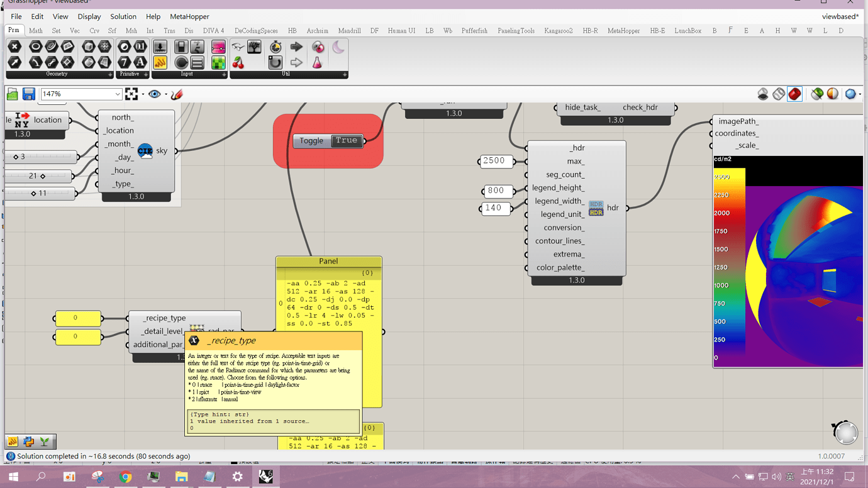
Task: Click the red paintbrush sketch icon near the zoom control
Action: pyautogui.click(x=177, y=94)
